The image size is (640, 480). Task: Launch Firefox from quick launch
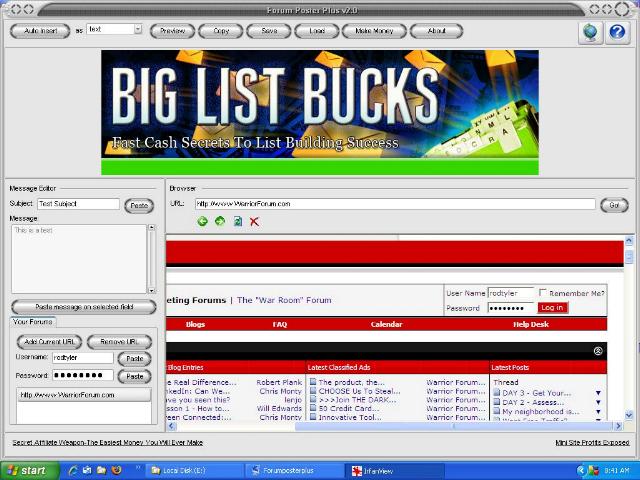[x=116, y=471]
